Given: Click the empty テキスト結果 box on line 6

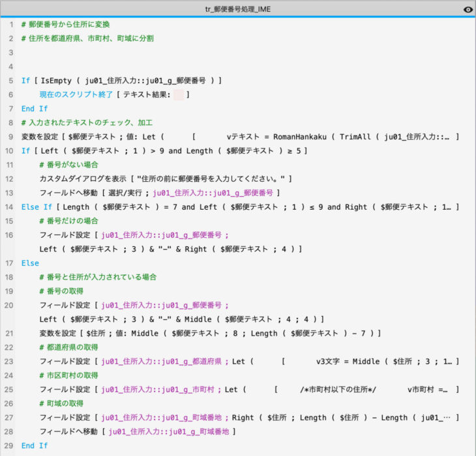Looking at the screenshot, I should point(179,95).
